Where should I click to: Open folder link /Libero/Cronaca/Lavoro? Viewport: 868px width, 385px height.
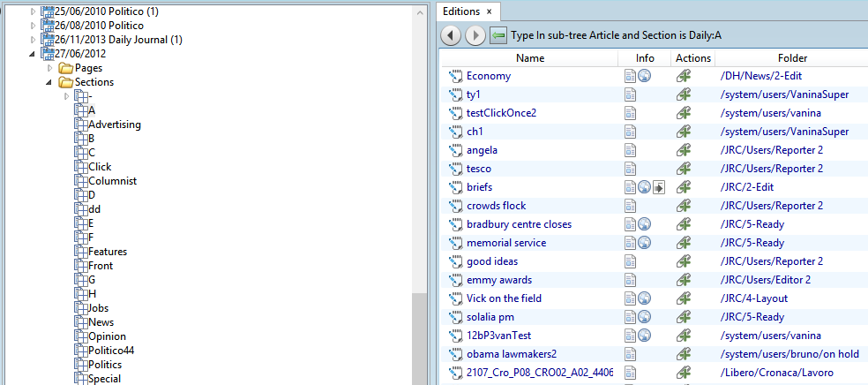click(x=776, y=373)
